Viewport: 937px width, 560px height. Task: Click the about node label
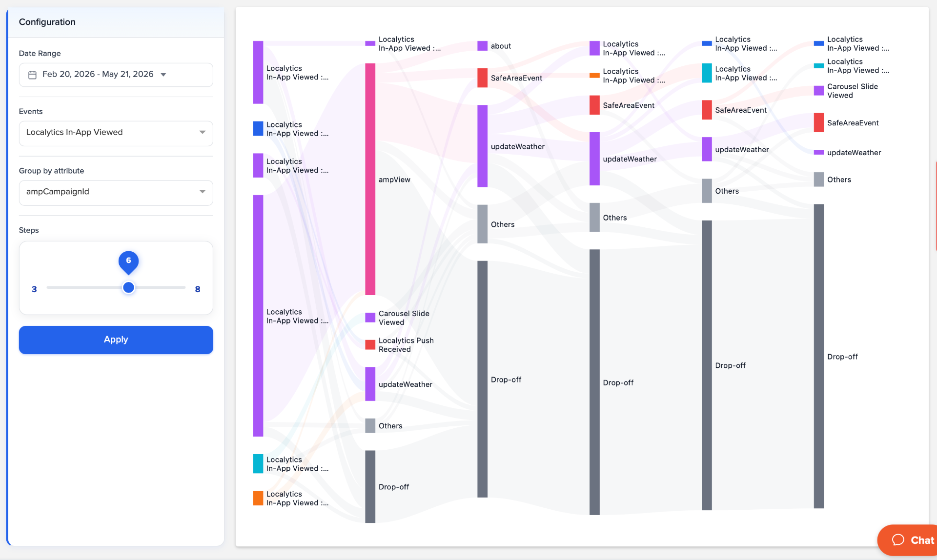pos(501,46)
